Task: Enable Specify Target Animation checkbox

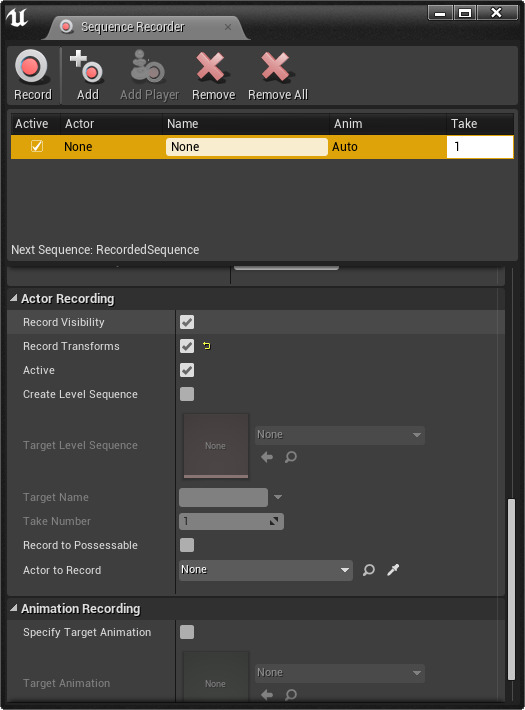Action: click(187, 632)
